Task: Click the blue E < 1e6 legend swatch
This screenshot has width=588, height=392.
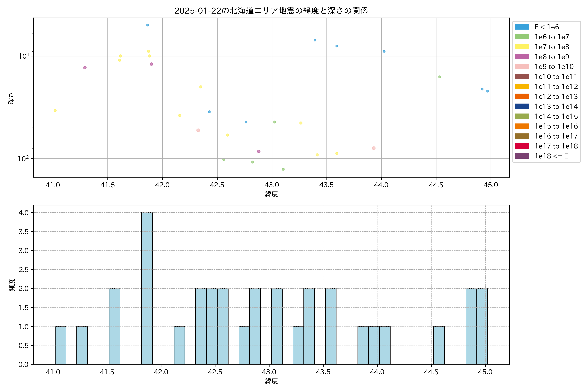Action: pyautogui.click(x=522, y=27)
